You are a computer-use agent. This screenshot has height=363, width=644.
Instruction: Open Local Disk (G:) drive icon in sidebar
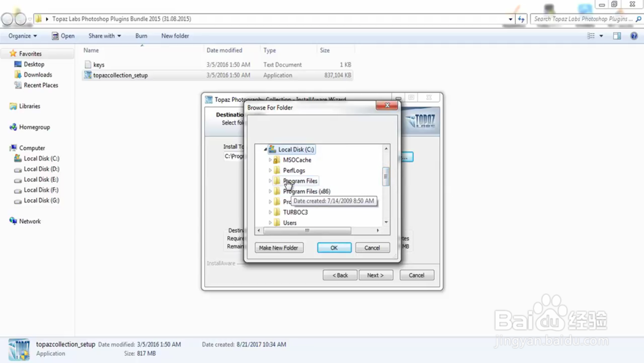click(17, 201)
